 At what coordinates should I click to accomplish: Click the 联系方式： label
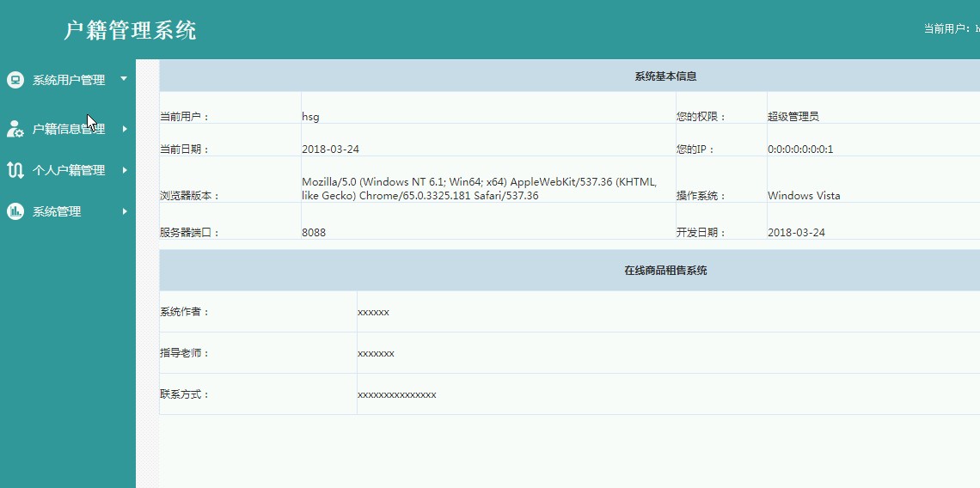tap(184, 394)
